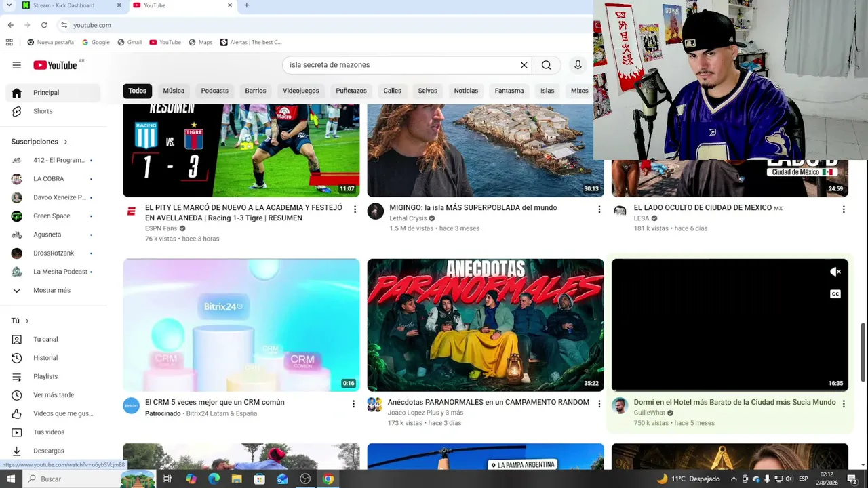Open DrossRotzank channel subscription

54,253
